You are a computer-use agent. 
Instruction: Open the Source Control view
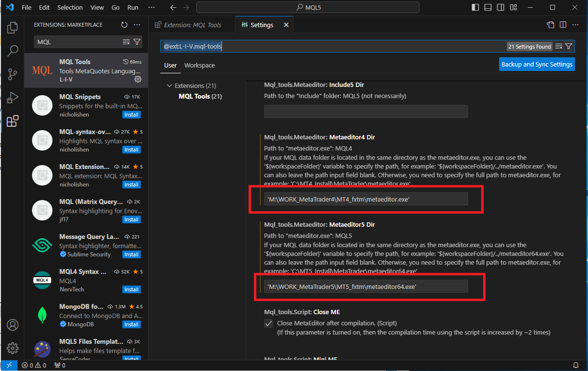click(x=13, y=74)
